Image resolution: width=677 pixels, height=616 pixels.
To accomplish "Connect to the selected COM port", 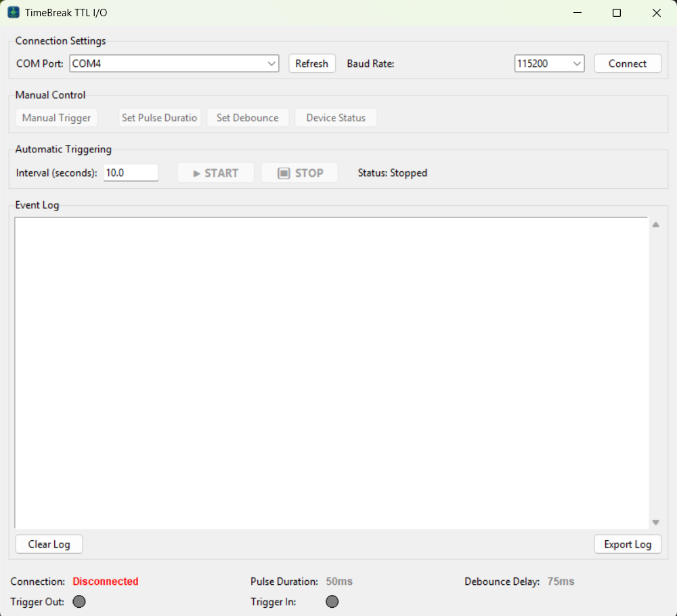I will pos(628,64).
